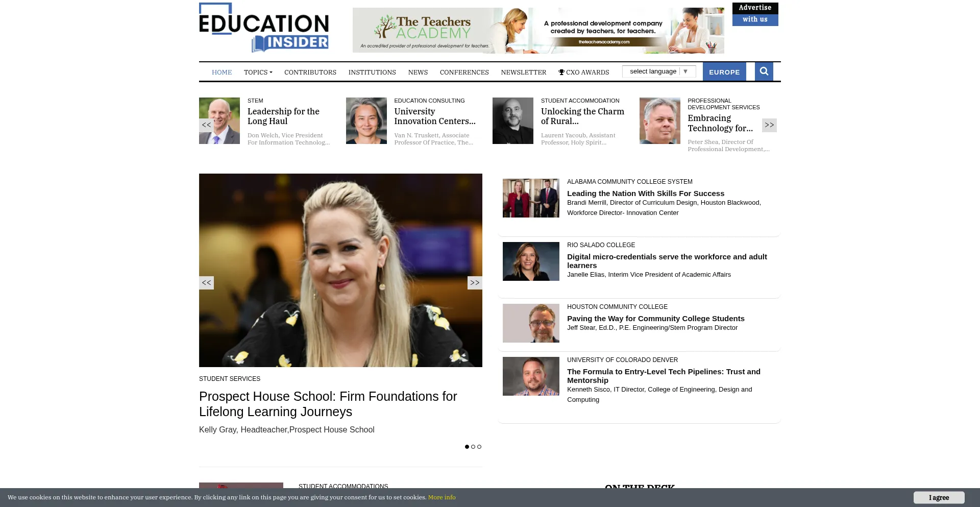Open the Contributors menu item
Viewport: 980px width, 507px height.
pos(310,73)
